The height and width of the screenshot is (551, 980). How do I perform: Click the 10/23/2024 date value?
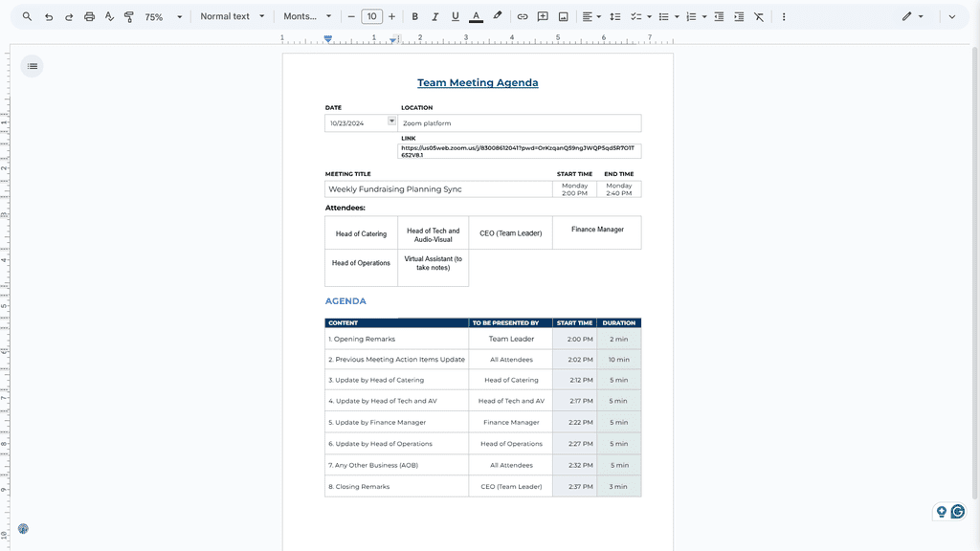(346, 123)
